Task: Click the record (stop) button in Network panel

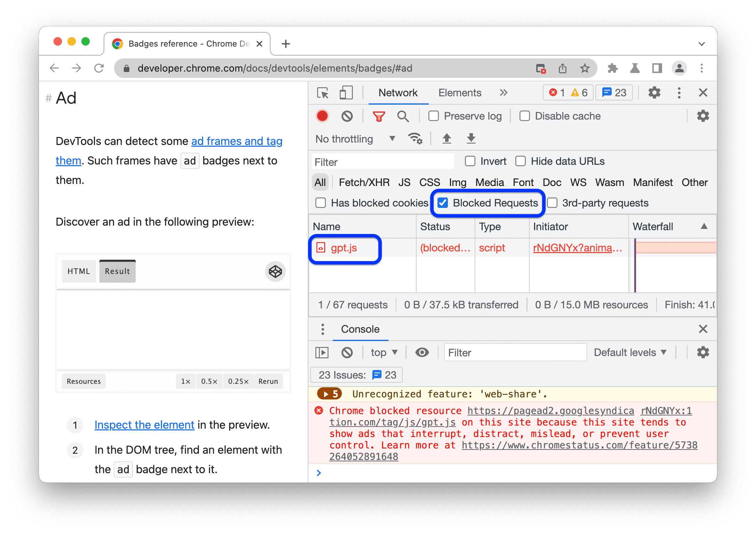Action: [322, 116]
